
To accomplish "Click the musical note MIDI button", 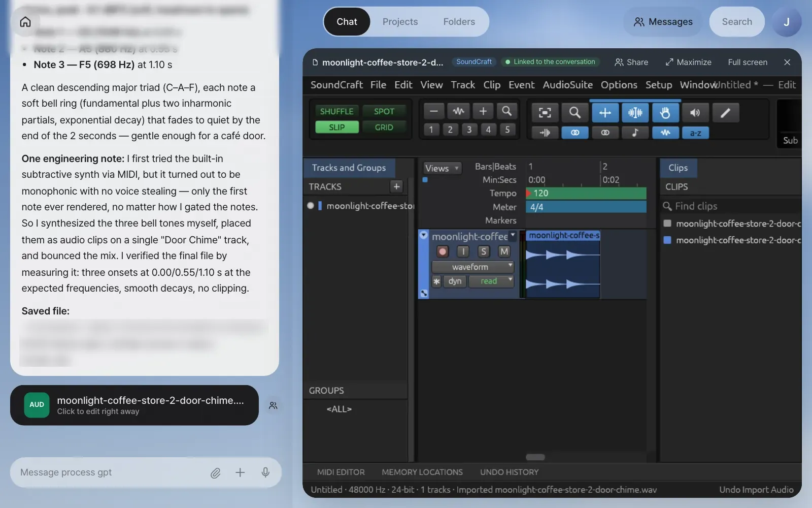I will pos(635,133).
